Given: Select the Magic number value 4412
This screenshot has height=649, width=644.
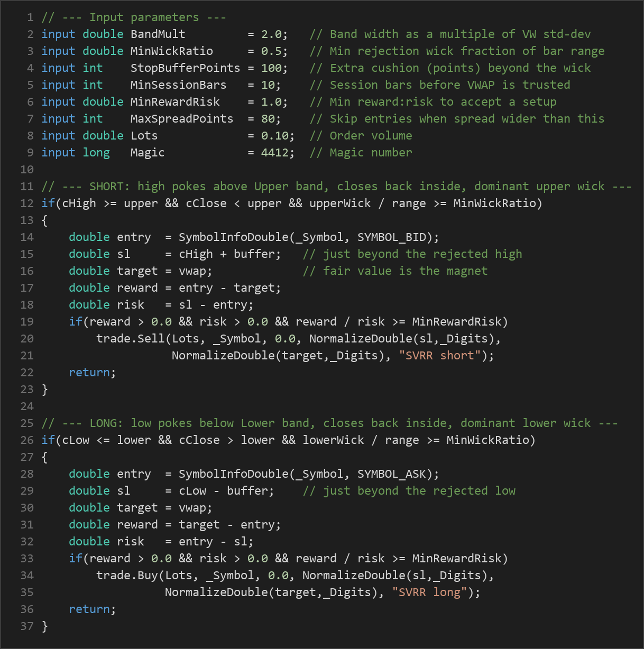Looking at the screenshot, I should [x=275, y=153].
